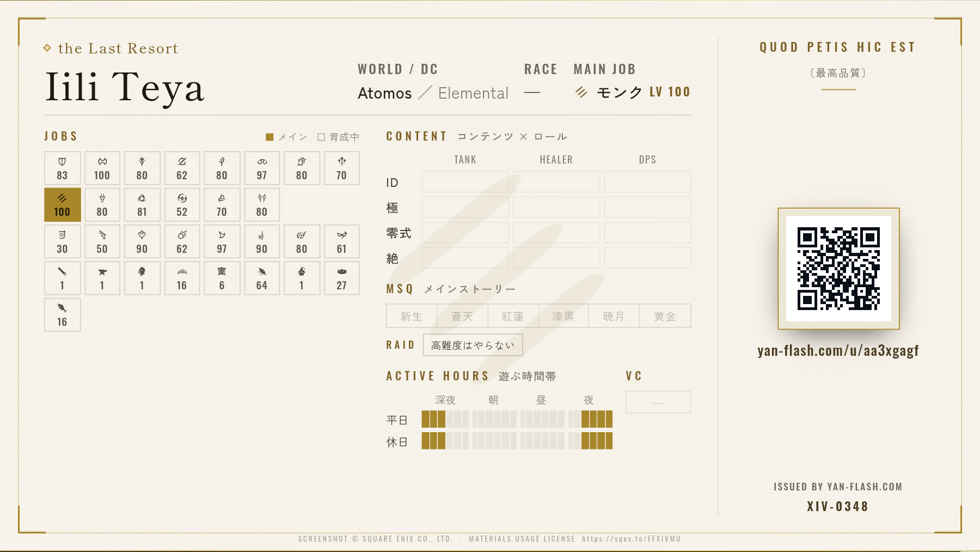Toggle the 零式 row DPS cell

[647, 233]
